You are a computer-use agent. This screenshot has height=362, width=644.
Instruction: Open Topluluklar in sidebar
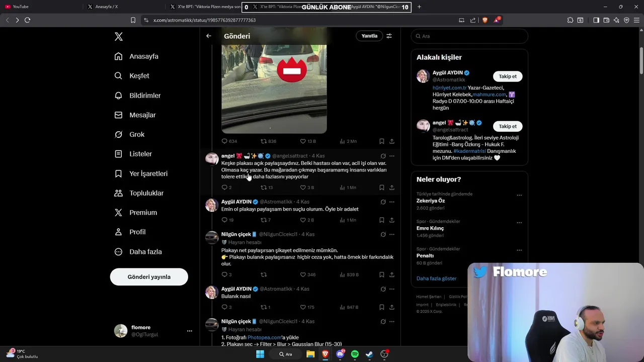tap(139, 193)
